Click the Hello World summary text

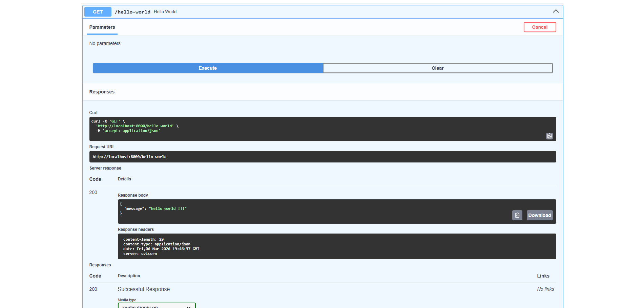(x=165, y=12)
